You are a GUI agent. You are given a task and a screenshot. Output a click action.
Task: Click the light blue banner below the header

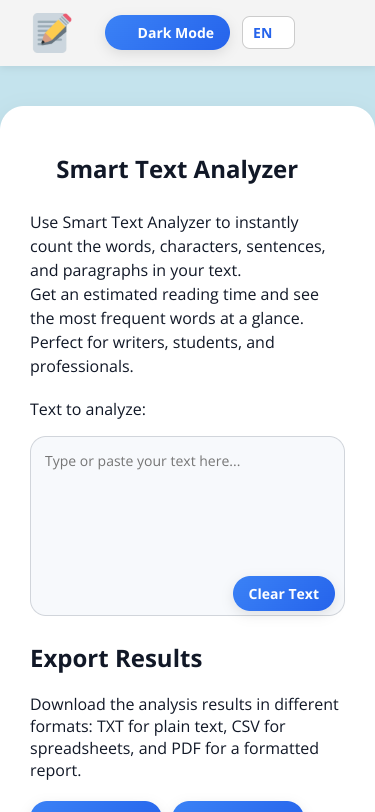[x=188, y=86]
